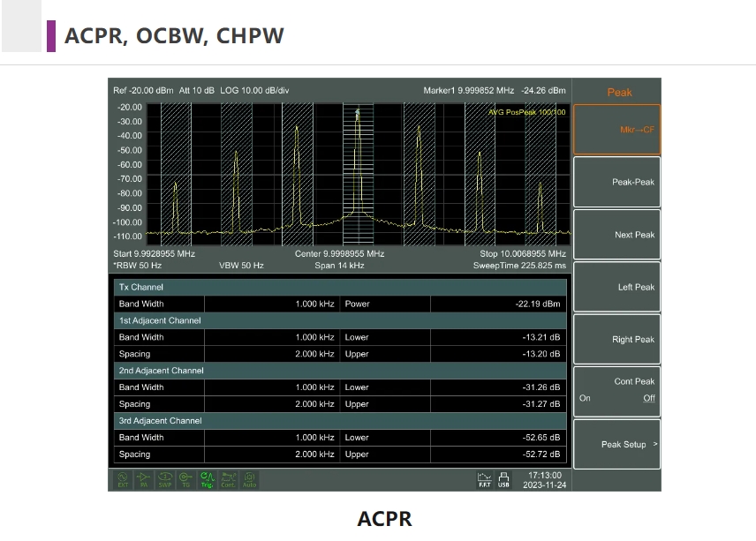Click the TG tracking generator icon
This screenshot has width=756, height=541.
pyautogui.click(x=186, y=479)
